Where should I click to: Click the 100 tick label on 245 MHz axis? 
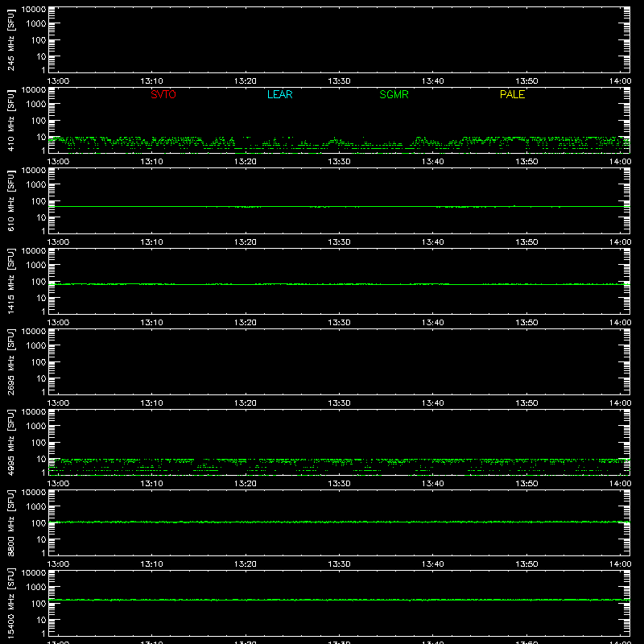tap(39, 40)
